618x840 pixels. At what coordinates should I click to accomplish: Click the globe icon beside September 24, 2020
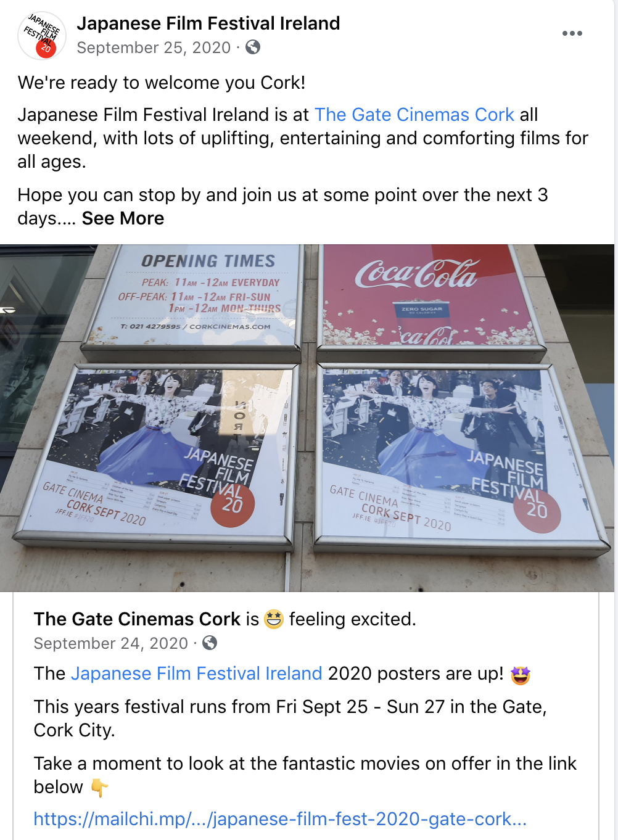pos(210,643)
